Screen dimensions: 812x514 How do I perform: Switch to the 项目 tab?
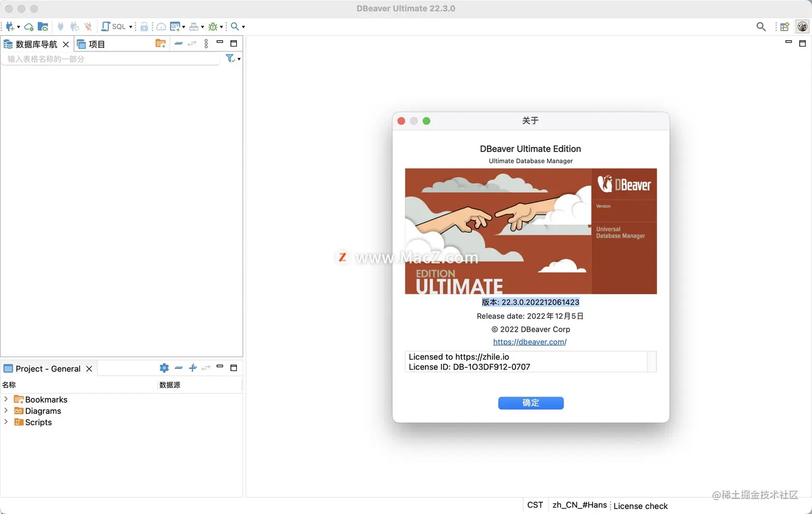tap(91, 44)
